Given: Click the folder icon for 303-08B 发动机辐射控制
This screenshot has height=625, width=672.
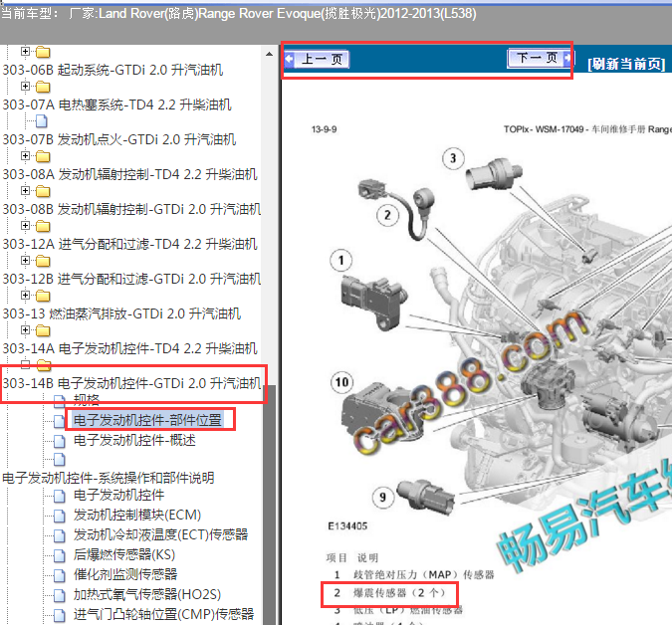Looking at the screenshot, I should tap(43, 191).
